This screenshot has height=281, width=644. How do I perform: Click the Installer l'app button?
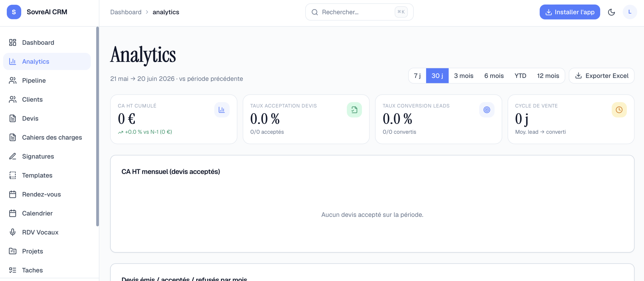point(570,12)
